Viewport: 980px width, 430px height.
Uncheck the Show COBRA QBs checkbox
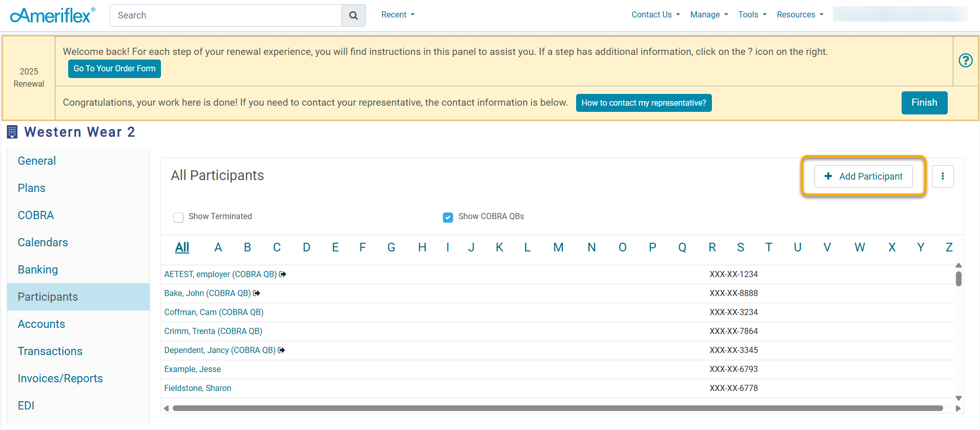448,217
